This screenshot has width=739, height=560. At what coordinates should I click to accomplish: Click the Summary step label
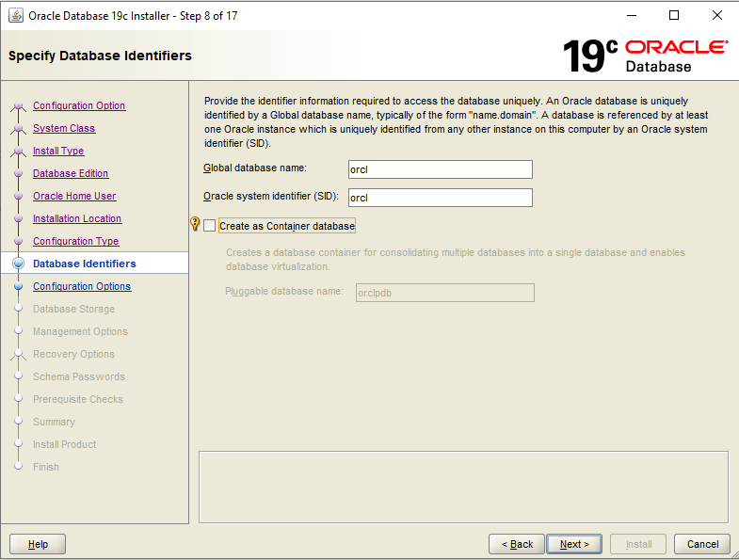54,422
